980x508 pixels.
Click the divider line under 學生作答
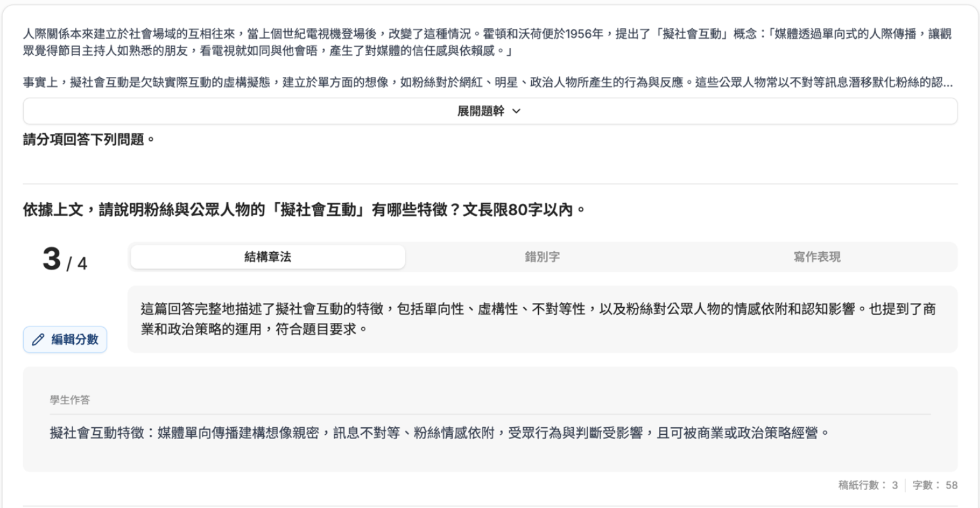click(x=490, y=414)
